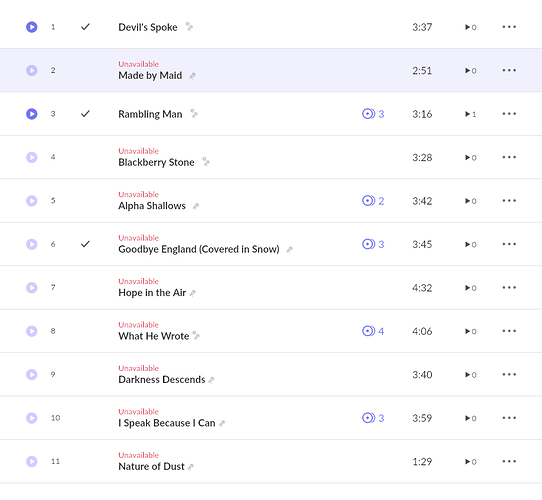Viewport: 542px width, 500px height.
Task: Open the versions disc icon for Rambling Man
Action: [368, 114]
